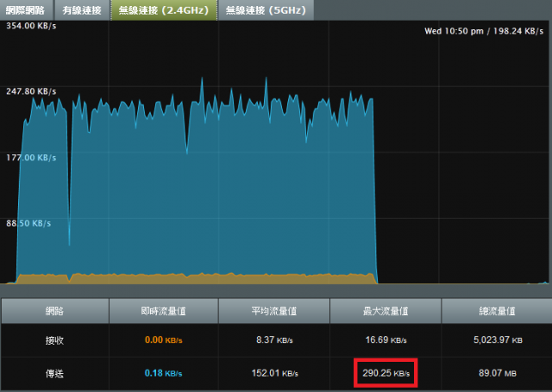Click the 177.00 KB/s axis label
Screen dimensions: 552x392
31,158
